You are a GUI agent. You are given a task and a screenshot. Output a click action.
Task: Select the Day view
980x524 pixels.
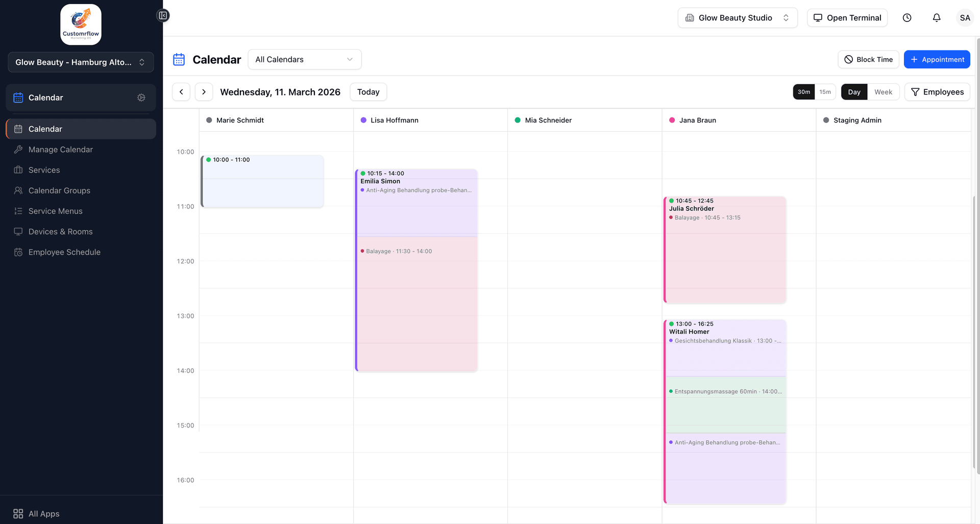tap(854, 92)
